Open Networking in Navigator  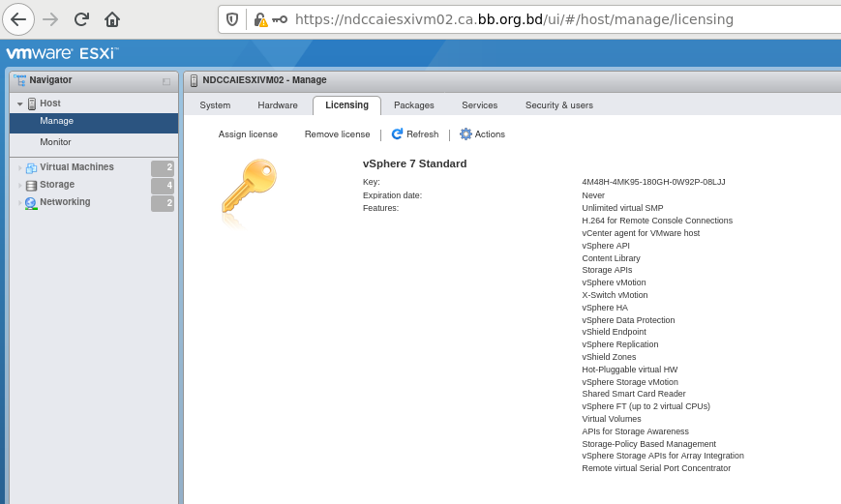point(65,201)
